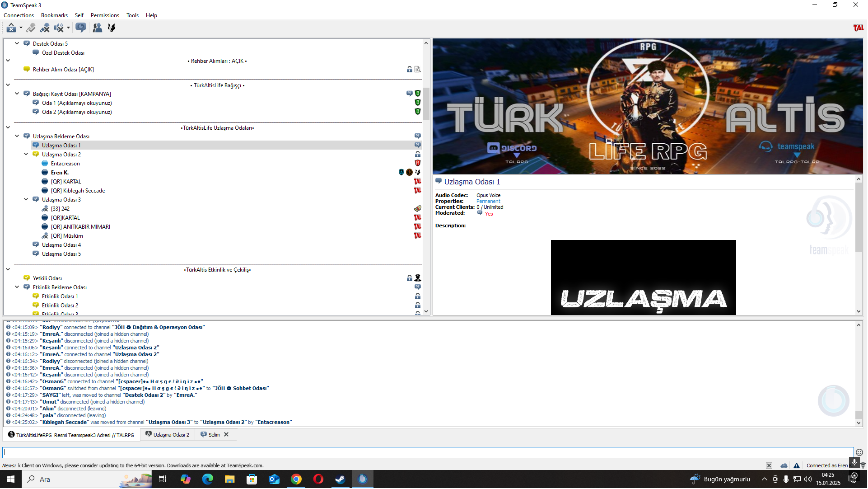Open the Connections menu
Image resolution: width=868 pixels, height=489 pixels.
point(19,15)
